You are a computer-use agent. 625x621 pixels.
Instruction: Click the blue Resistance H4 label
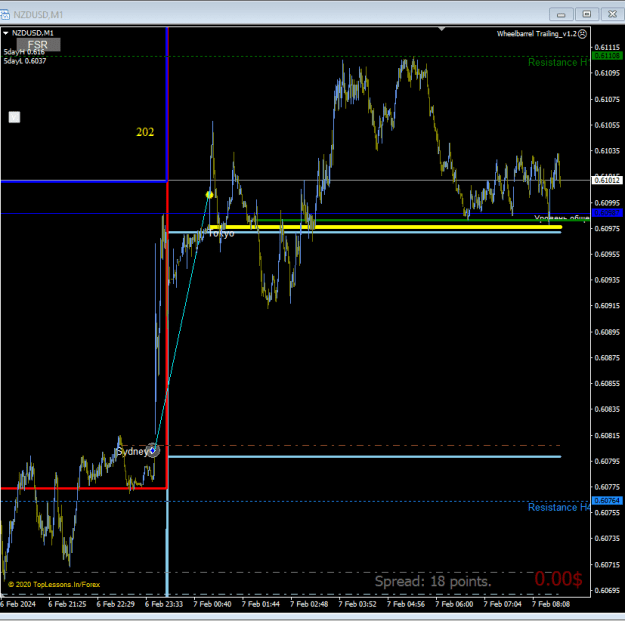(558, 507)
